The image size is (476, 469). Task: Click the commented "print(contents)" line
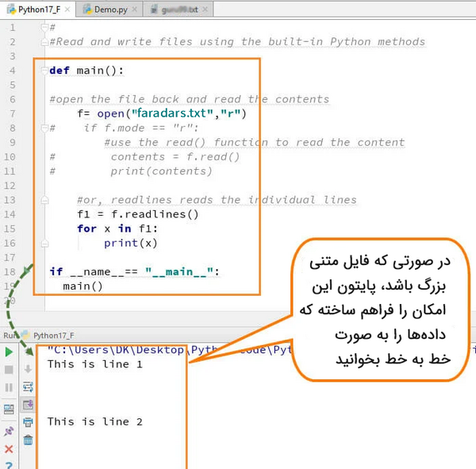pyautogui.click(x=161, y=171)
